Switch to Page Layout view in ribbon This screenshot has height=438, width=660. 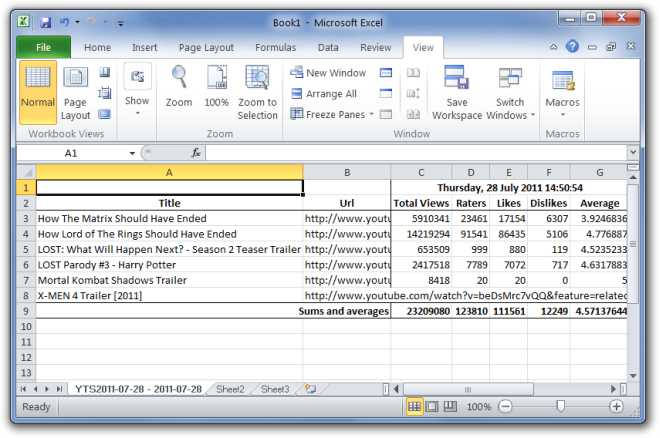pyautogui.click(x=75, y=93)
